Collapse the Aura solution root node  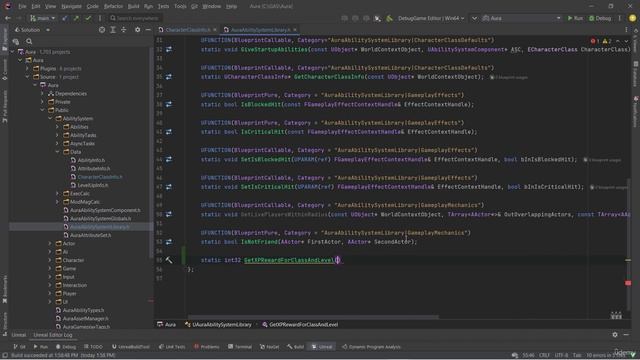(13, 52)
